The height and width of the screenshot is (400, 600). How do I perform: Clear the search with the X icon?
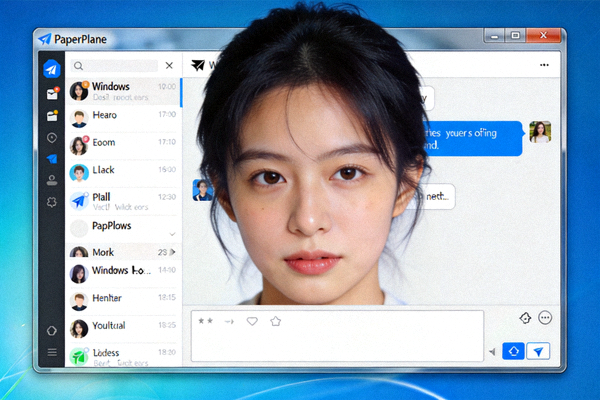point(169,65)
